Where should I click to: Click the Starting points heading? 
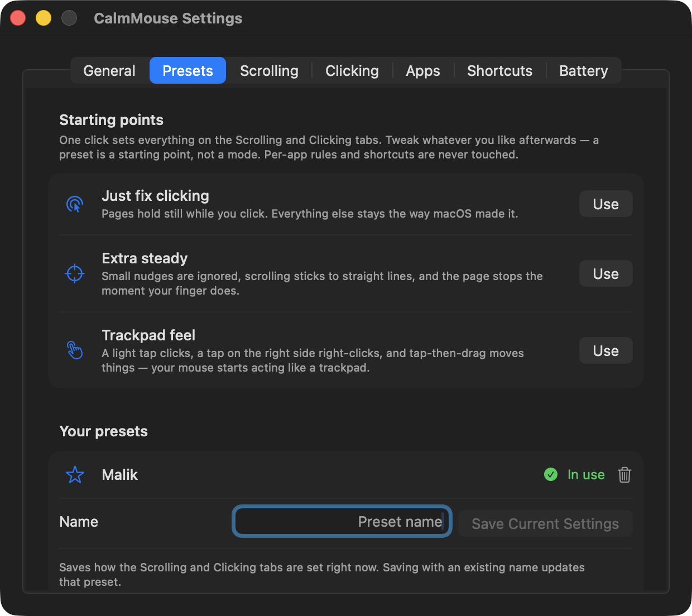coord(111,120)
